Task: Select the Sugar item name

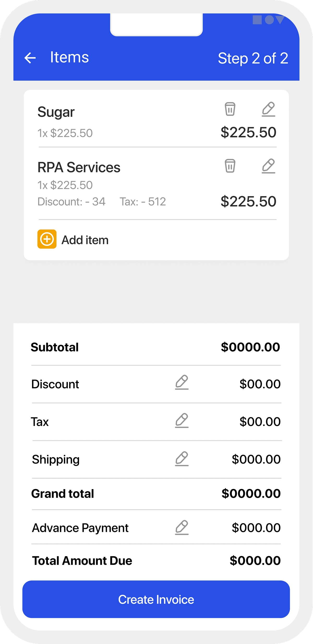Action: pos(56,112)
